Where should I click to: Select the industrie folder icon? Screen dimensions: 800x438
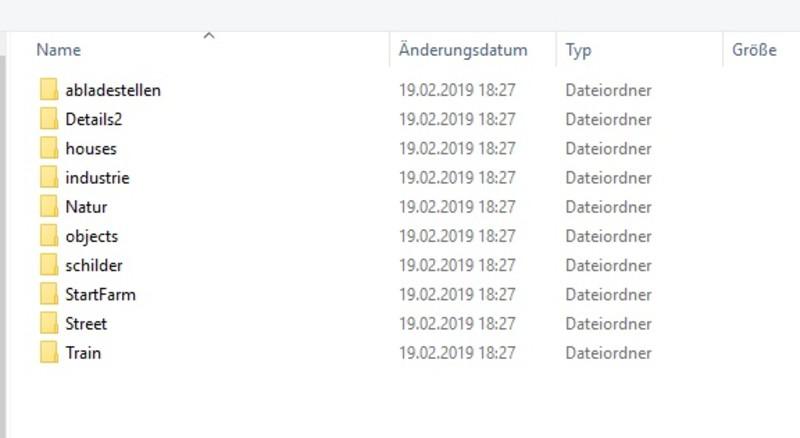[x=49, y=178]
